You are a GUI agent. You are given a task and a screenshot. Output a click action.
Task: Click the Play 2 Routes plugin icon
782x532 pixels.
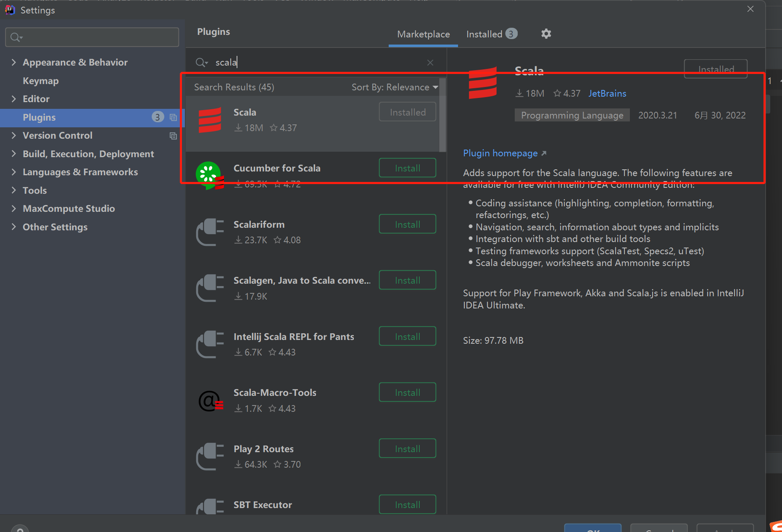[x=210, y=456]
